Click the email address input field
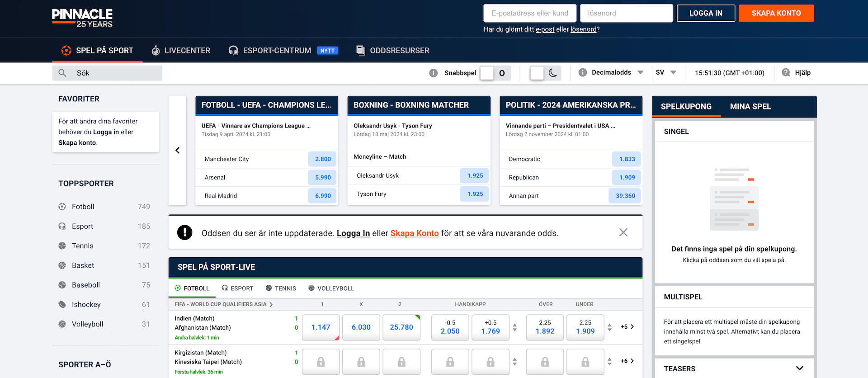Screen dimensions: 868x378 [529, 13]
